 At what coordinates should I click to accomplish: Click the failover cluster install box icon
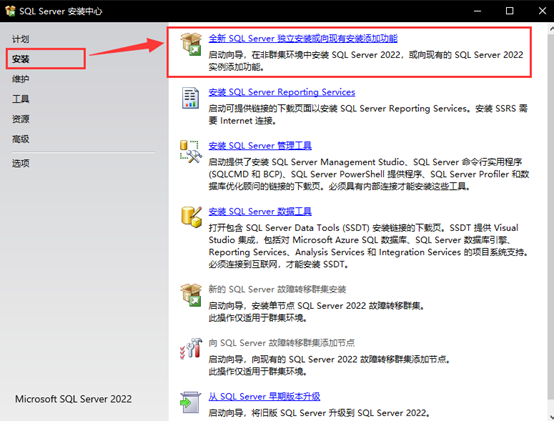(x=191, y=295)
